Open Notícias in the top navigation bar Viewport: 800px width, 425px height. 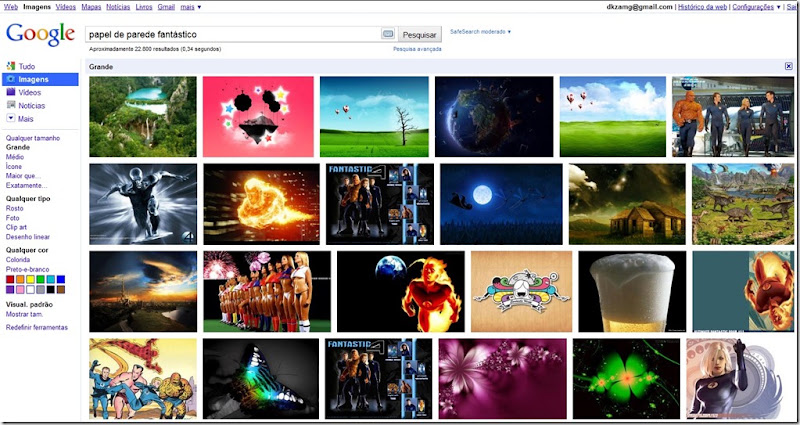tap(118, 7)
